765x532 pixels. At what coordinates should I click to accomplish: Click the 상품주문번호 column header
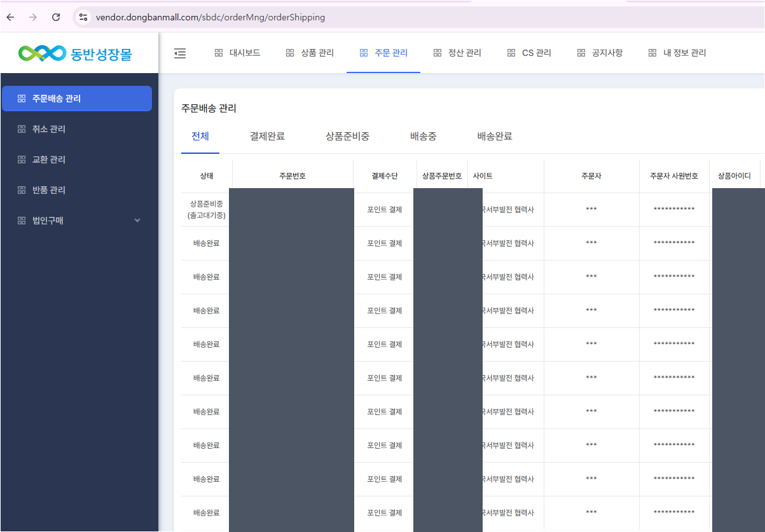click(x=442, y=176)
